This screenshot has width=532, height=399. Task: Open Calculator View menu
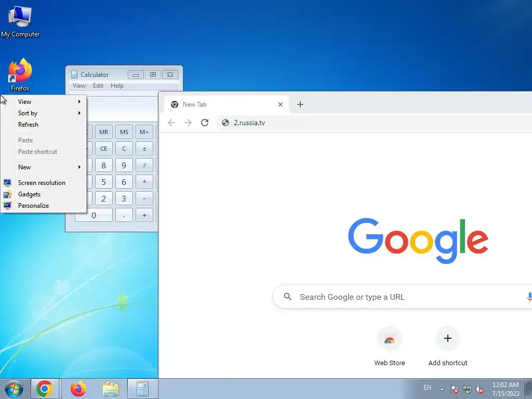tap(79, 86)
